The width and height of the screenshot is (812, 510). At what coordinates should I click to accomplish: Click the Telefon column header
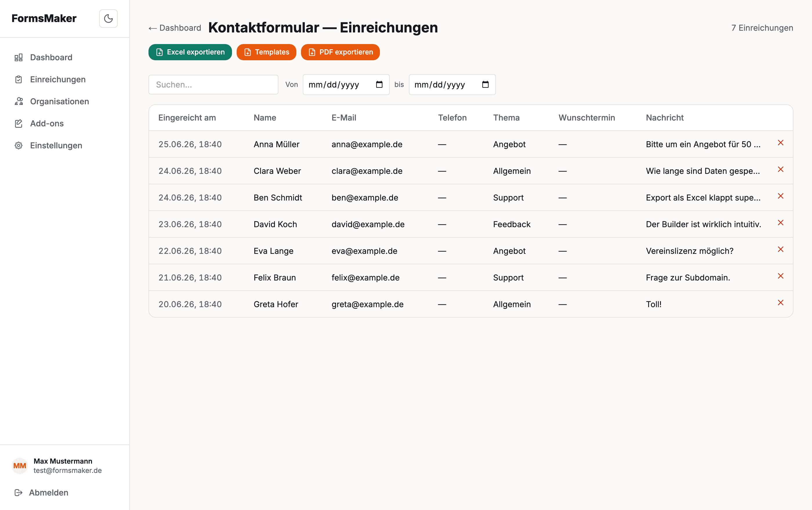[x=452, y=118]
